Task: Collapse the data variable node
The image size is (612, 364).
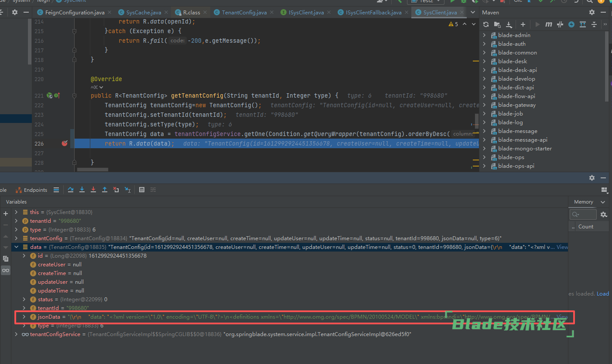Action: [x=17, y=247]
